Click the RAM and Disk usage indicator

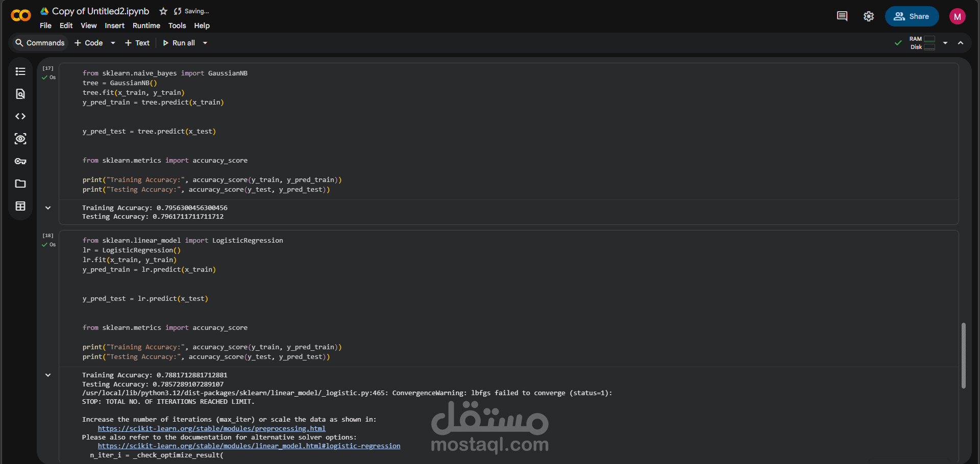pyautogui.click(x=922, y=43)
